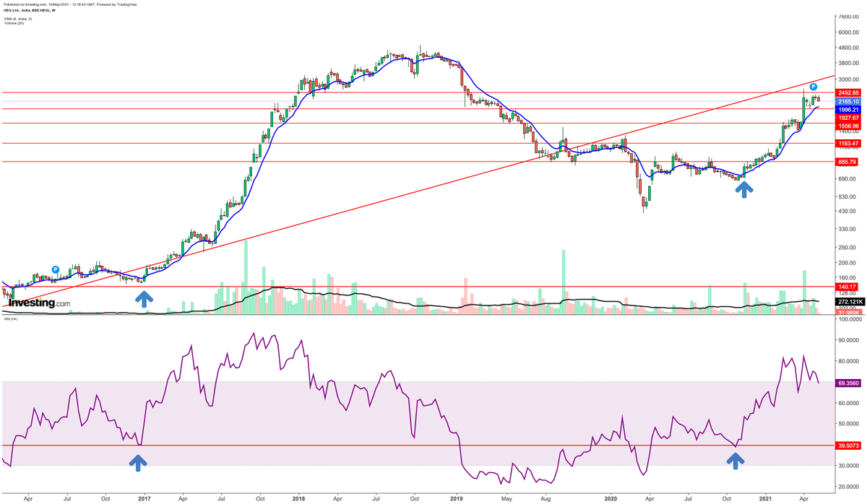Click the 430.00 price axis tick
Image resolution: width=867 pixels, height=504 pixels.
click(x=848, y=210)
